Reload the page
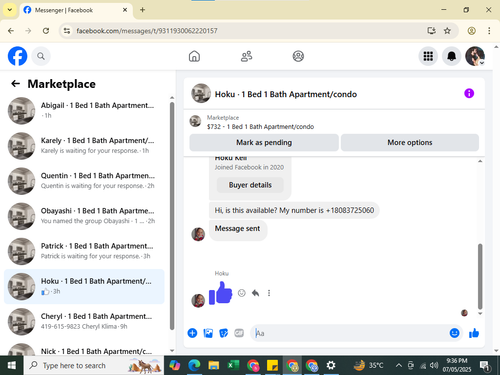Image resolution: width=500 pixels, height=375 pixels. [x=46, y=31]
